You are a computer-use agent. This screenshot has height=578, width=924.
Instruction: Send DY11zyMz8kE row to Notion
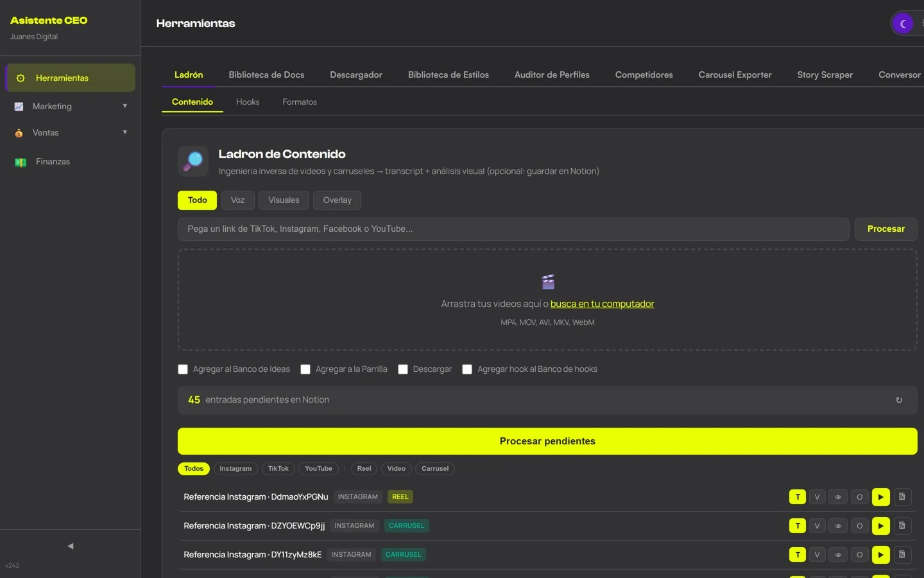click(902, 555)
